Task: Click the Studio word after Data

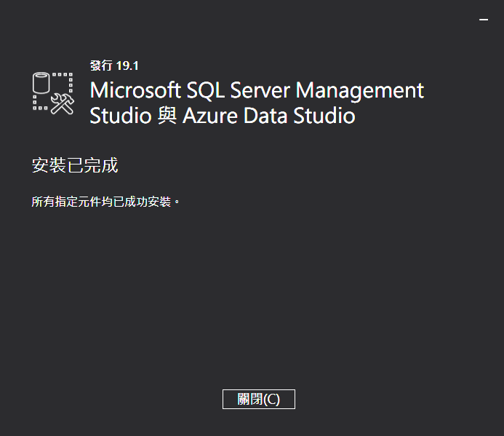Action: [x=324, y=116]
